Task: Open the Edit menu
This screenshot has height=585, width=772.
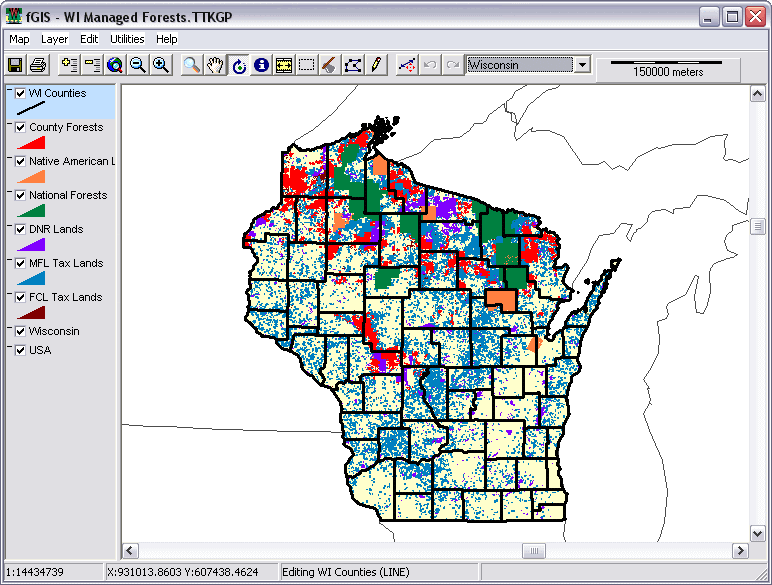Action: (x=89, y=39)
